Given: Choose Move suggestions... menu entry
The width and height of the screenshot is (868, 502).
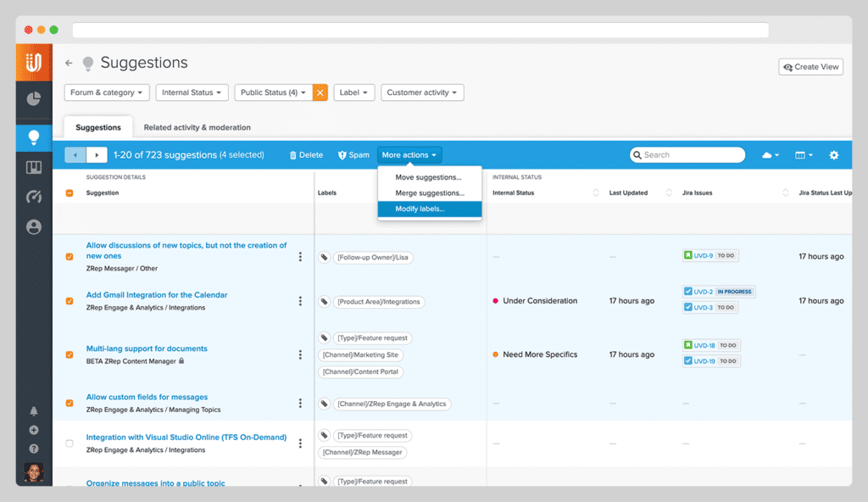Looking at the screenshot, I should tap(430, 177).
